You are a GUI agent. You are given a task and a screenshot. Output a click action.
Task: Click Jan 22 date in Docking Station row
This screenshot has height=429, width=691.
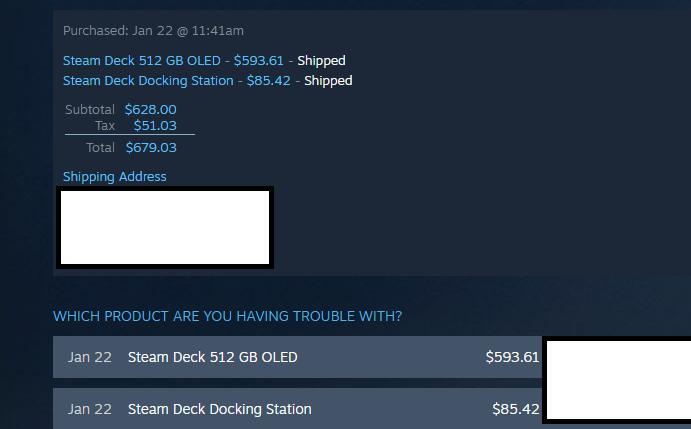click(x=90, y=409)
